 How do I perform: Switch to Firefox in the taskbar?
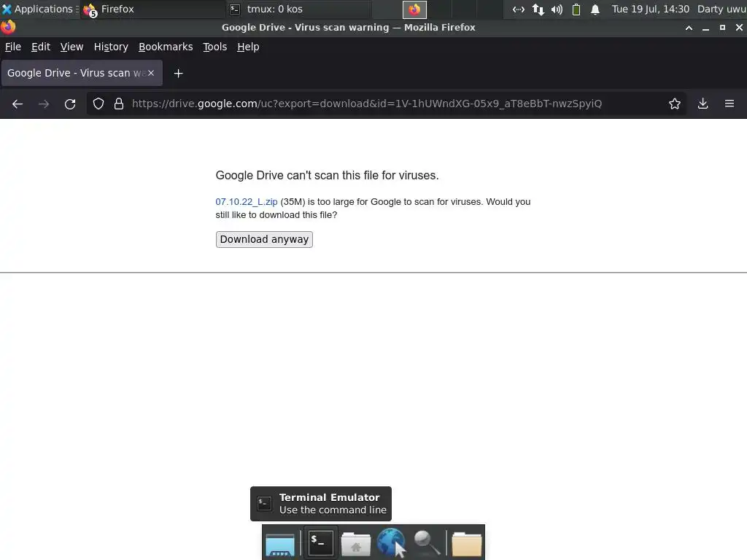pos(152,9)
